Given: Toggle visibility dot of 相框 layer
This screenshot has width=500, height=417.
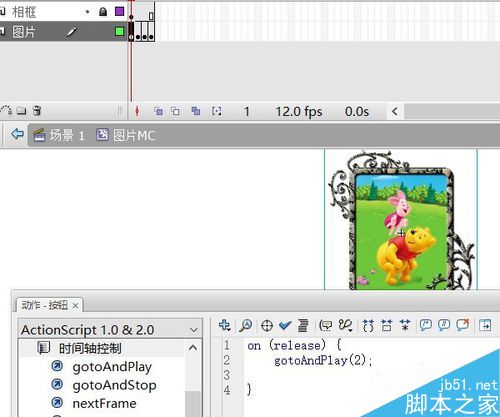Looking at the screenshot, I should click(x=87, y=12).
